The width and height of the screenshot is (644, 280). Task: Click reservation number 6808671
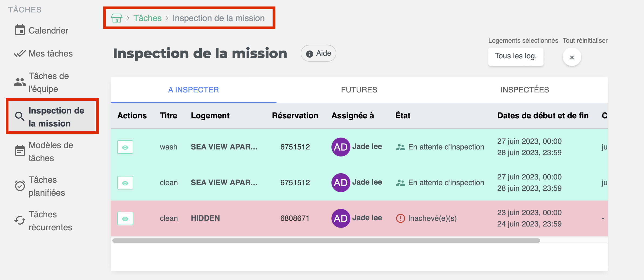point(295,218)
